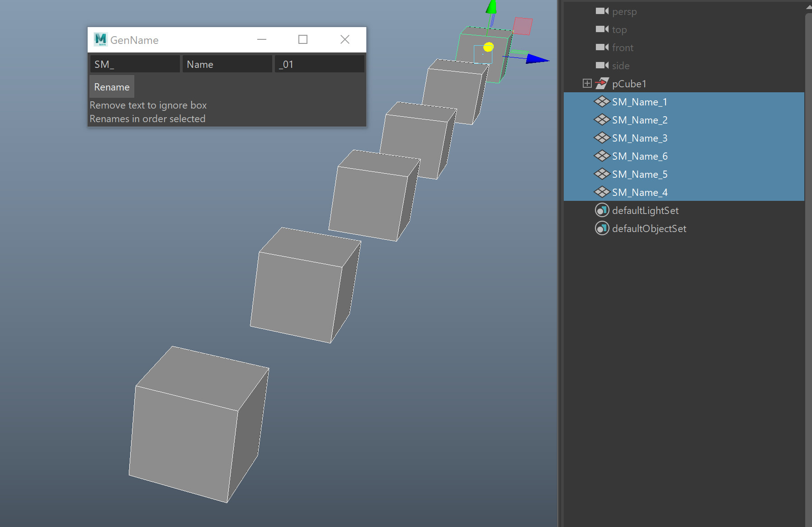The height and width of the screenshot is (527, 812).
Task: Select SM_Name_2 in the Outliner
Action: pos(639,119)
